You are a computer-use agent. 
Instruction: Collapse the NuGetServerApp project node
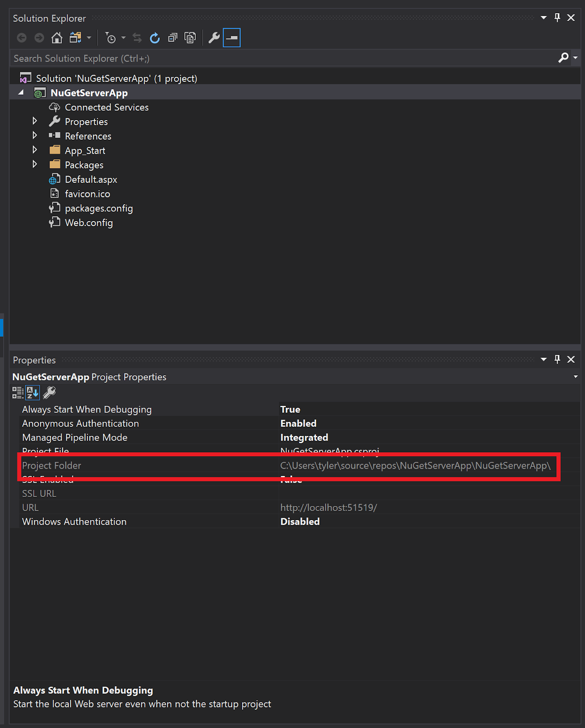click(21, 92)
